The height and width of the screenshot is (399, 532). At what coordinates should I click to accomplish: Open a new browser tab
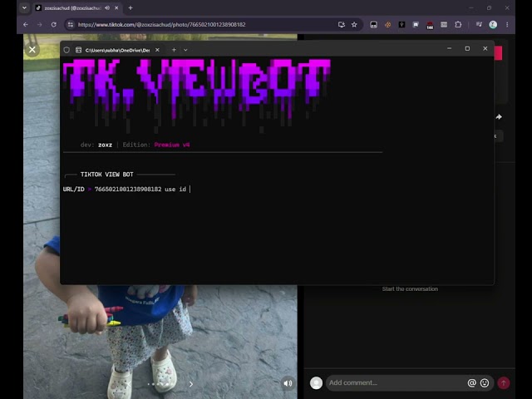coord(131,7)
